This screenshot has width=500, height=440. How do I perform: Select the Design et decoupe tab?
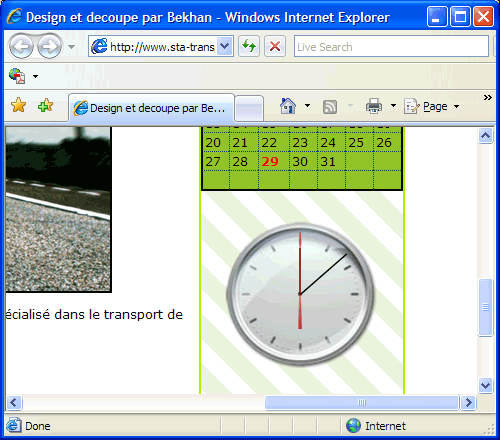[151, 108]
